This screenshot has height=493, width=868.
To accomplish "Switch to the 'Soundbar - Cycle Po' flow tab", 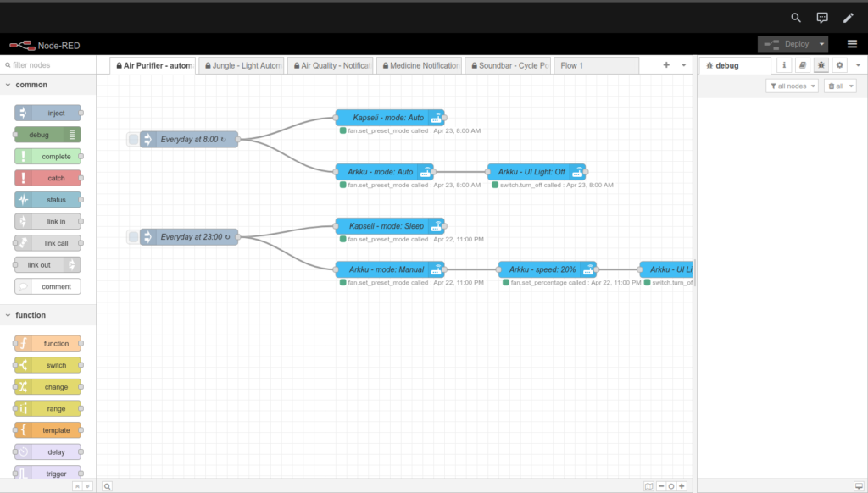I will 507,64.
